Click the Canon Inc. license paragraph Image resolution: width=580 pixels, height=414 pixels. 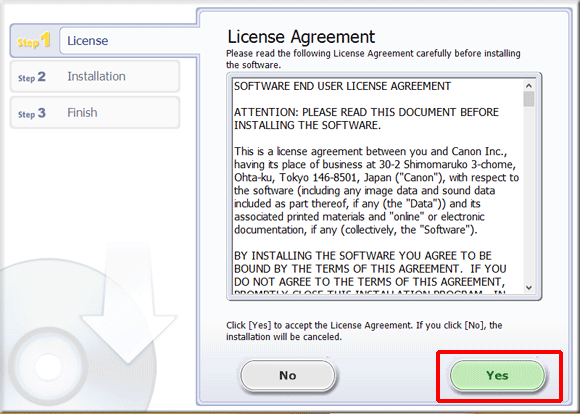point(377,191)
